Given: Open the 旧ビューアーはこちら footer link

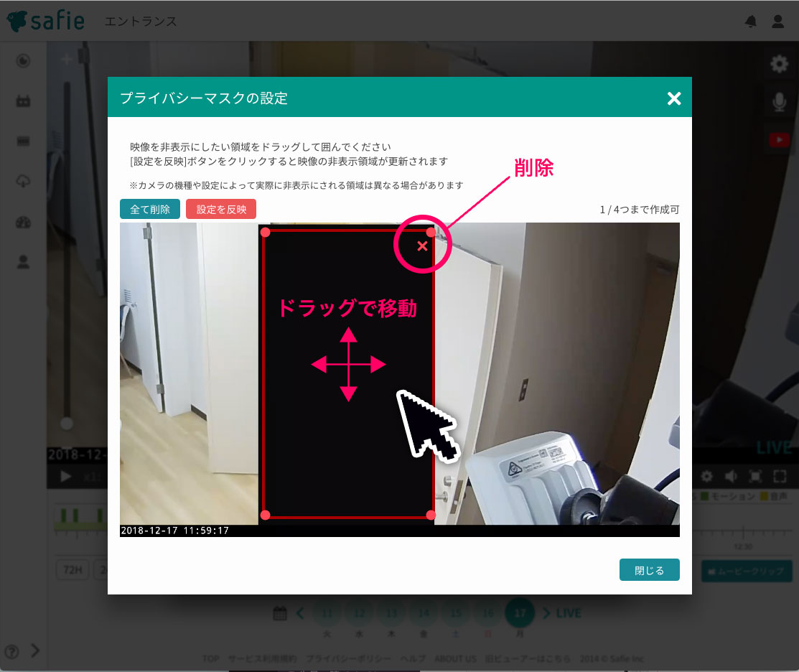Looking at the screenshot, I should click(528, 659).
